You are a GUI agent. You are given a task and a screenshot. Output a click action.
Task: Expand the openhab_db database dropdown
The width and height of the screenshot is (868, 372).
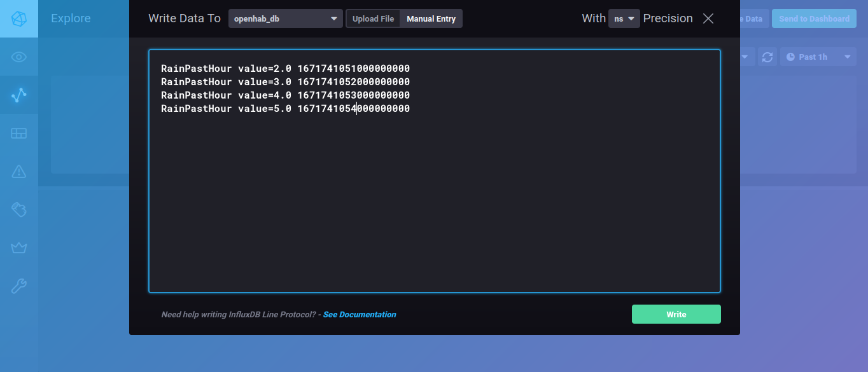pyautogui.click(x=285, y=19)
